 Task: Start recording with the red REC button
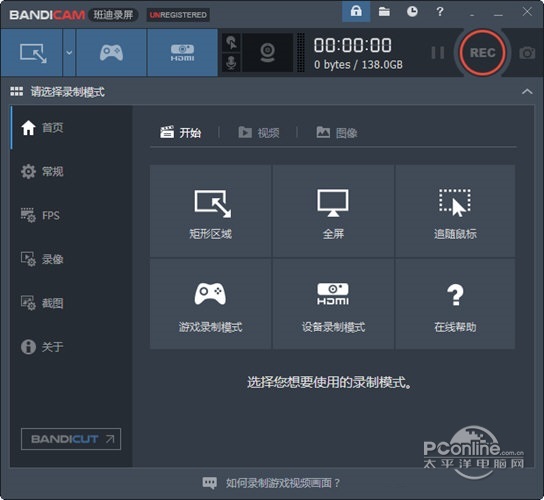click(482, 53)
